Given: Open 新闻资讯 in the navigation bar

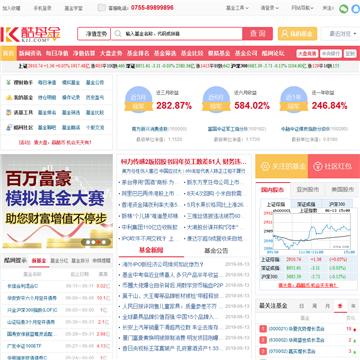Looking at the screenshot, I should pyautogui.click(x=30, y=53).
